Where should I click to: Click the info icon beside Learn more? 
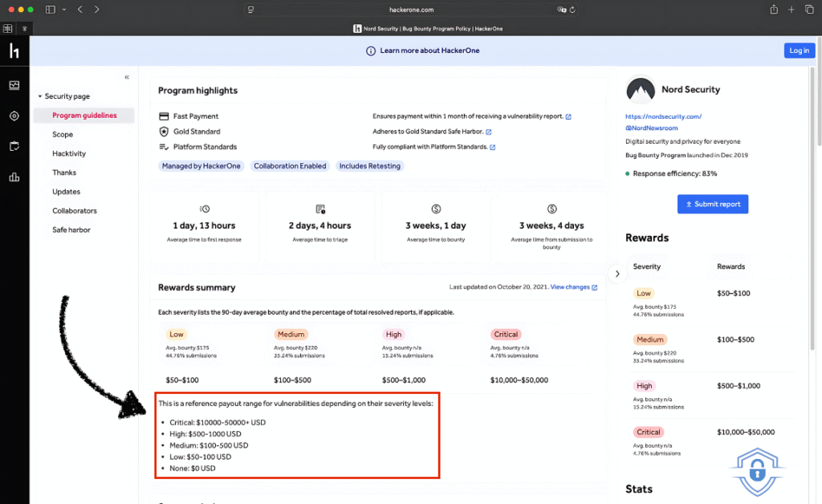point(371,51)
